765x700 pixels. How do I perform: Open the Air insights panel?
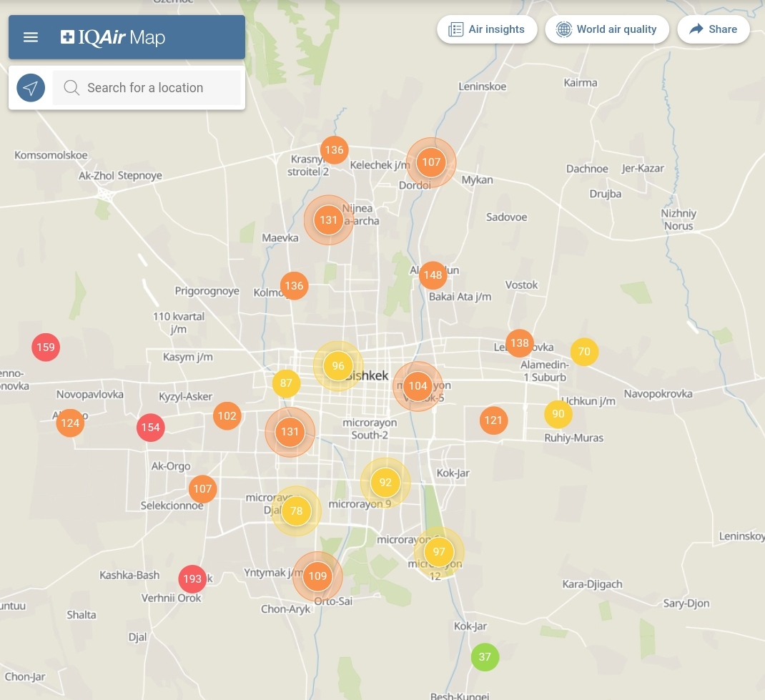tap(487, 29)
